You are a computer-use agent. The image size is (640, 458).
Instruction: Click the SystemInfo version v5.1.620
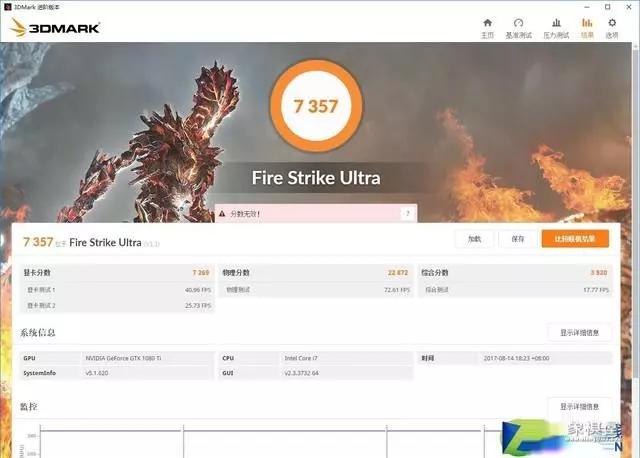click(x=97, y=373)
